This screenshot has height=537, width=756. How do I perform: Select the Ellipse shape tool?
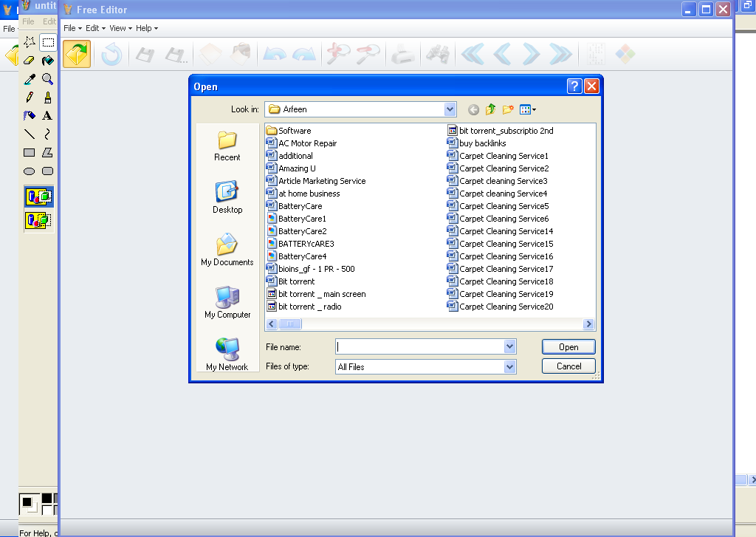[30, 171]
